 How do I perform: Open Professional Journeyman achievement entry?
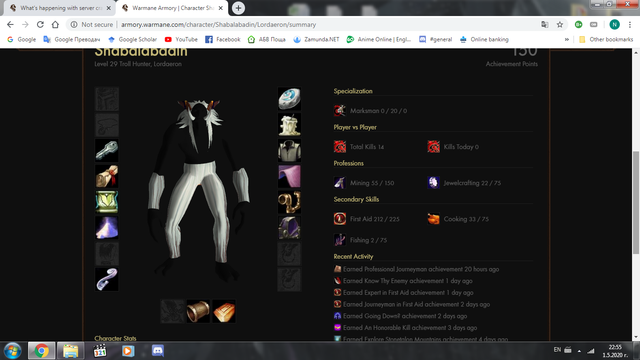tap(416, 269)
